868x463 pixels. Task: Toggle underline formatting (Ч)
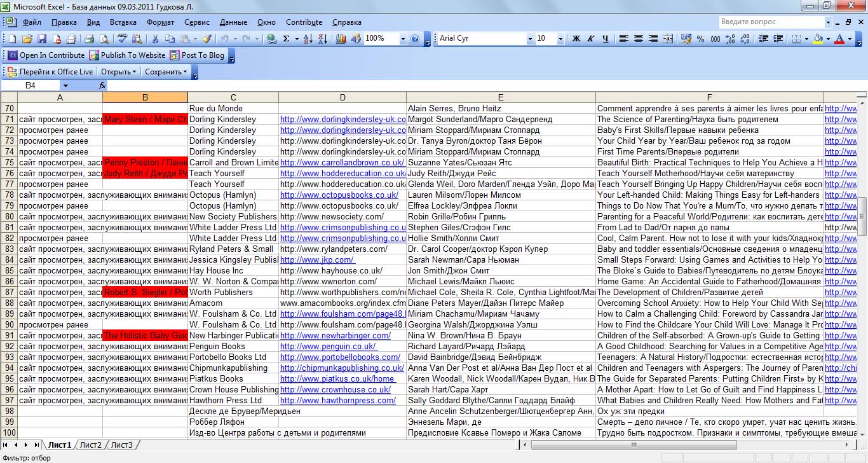[605, 39]
